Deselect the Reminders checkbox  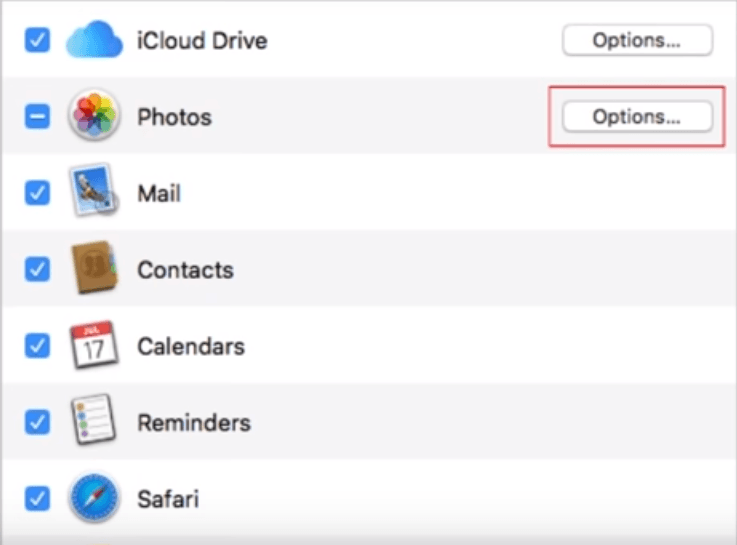point(37,422)
